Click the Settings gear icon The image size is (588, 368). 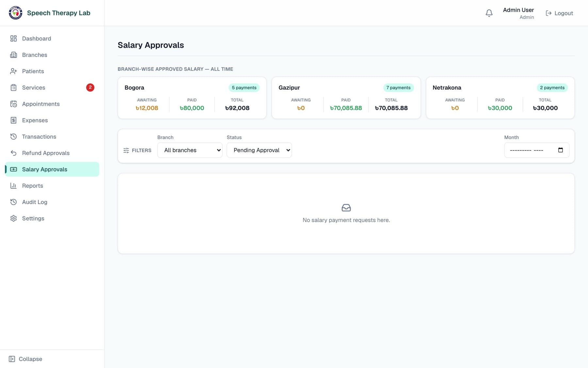[x=13, y=219]
